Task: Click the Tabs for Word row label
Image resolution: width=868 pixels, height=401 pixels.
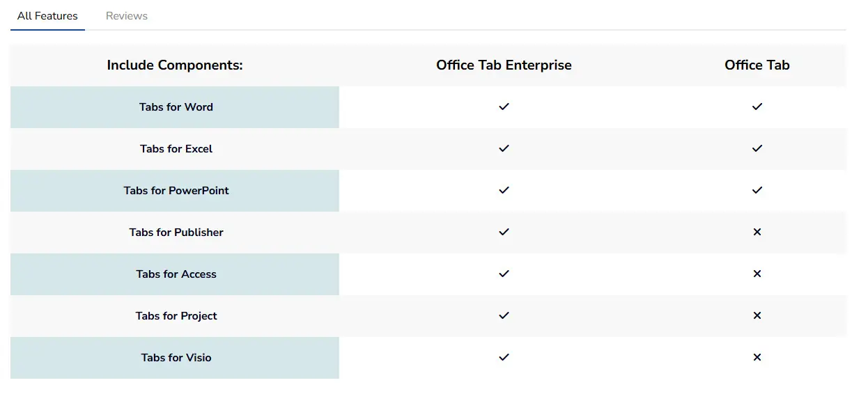Action: pyautogui.click(x=176, y=107)
